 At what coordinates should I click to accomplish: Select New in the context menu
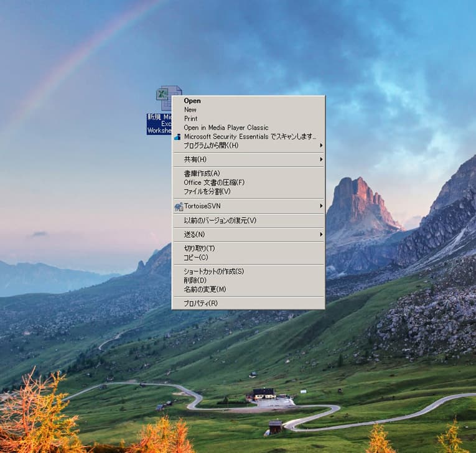(x=190, y=110)
